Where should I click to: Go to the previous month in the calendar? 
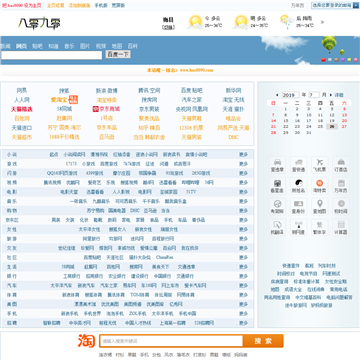click(x=277, y=95)
